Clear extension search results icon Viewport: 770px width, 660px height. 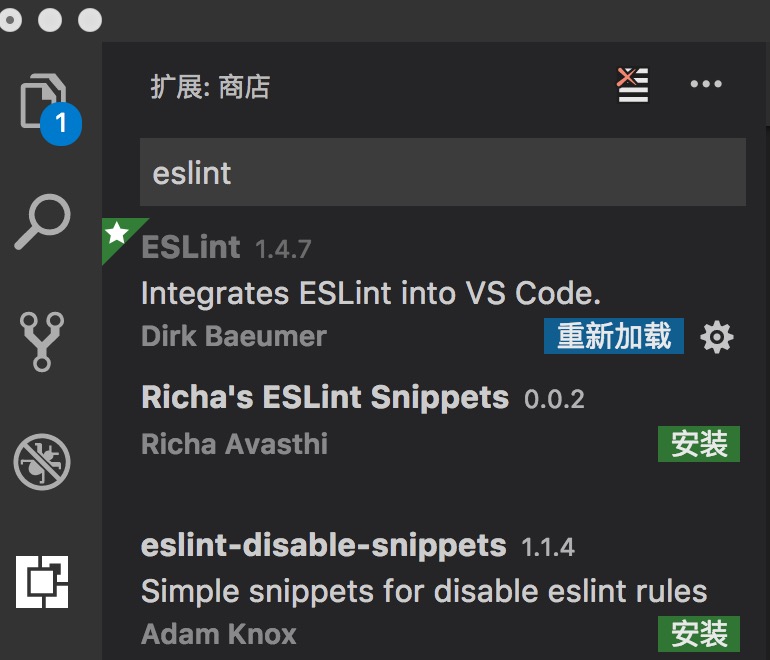point(632,84)
